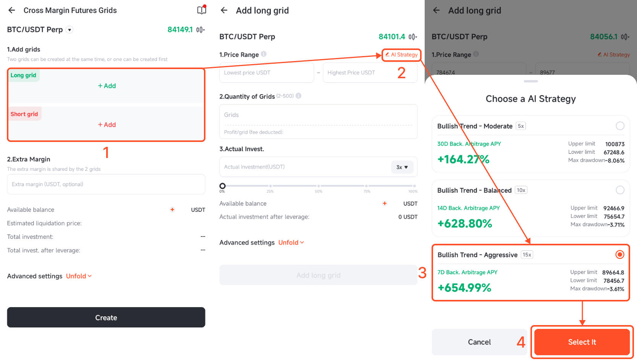Open candlestick chart icon next to 84149.1
637x364 pixels.
point(200,30)
